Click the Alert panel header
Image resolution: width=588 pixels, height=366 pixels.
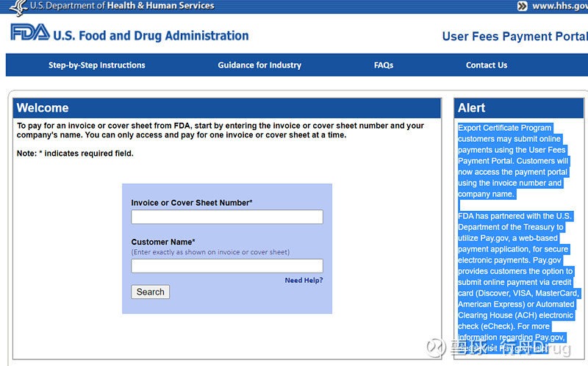[520, 108]
